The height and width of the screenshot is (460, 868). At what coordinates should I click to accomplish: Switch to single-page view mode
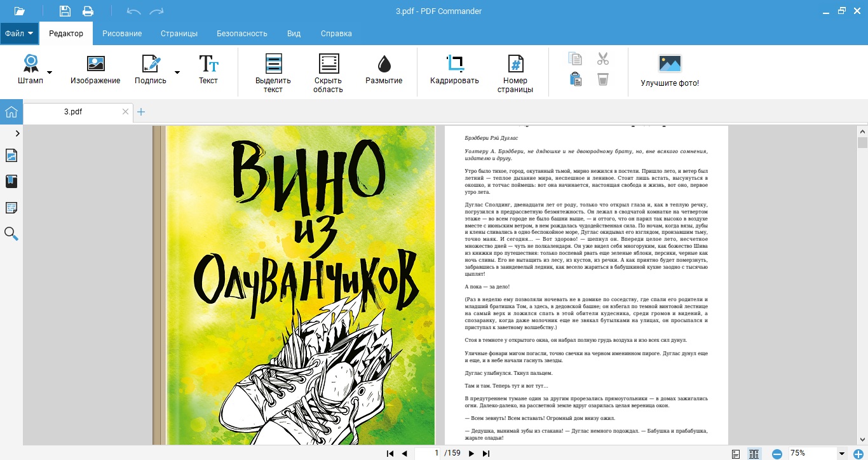[x=736, y=454]
